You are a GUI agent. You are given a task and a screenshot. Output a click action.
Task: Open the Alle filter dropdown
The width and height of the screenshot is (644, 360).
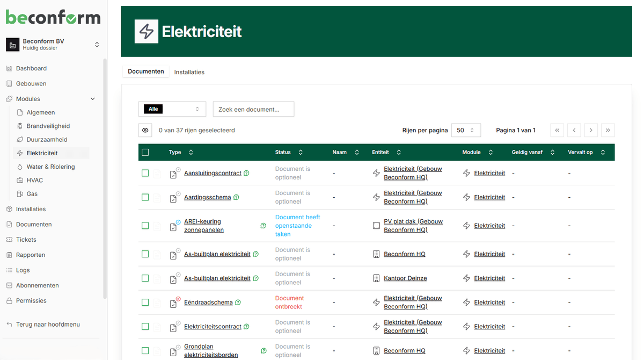pos(172,109)
